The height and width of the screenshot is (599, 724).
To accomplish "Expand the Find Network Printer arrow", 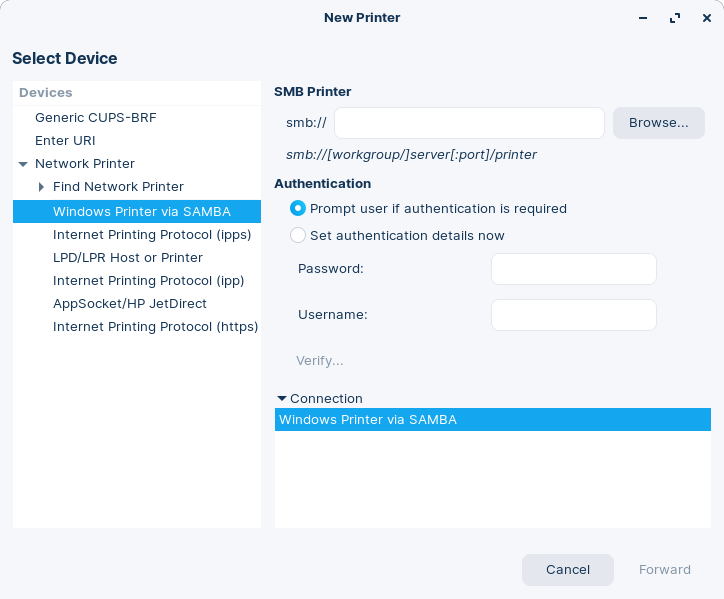I will tap(41, 187).
